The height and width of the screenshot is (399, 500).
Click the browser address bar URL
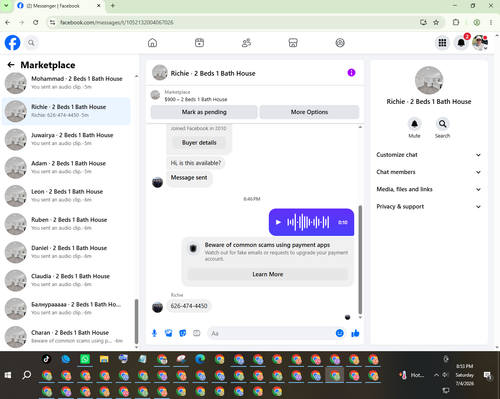click(117, 22)
